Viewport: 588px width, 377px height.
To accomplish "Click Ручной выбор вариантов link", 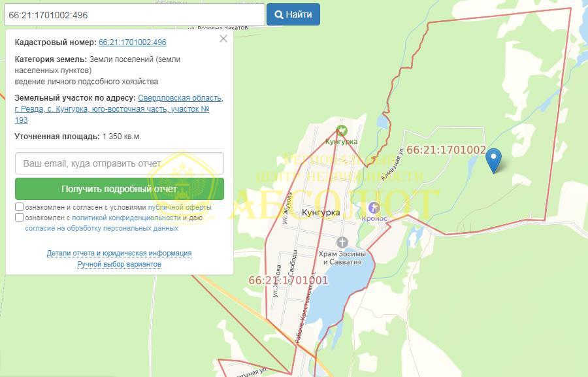I will click(x=120, y=264).
